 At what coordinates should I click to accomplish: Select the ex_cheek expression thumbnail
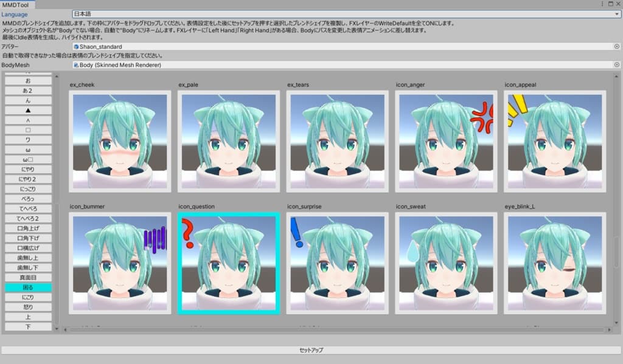[x=119, y=141]
